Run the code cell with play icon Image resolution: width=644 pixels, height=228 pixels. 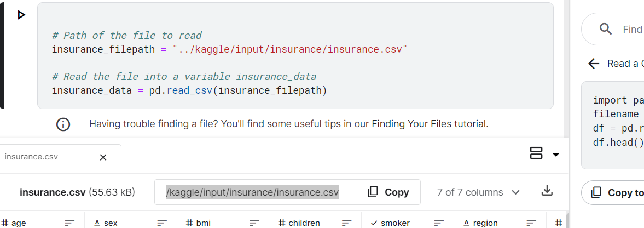tap(21, 15)
